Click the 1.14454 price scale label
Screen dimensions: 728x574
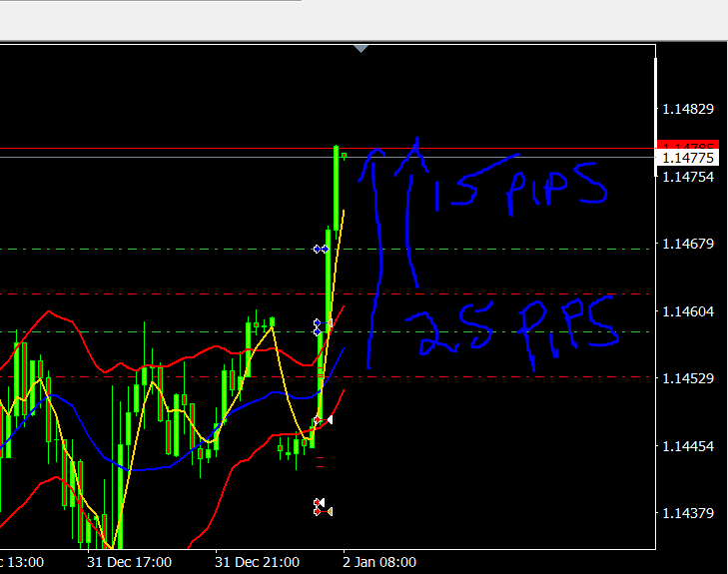(x=688, y=446)
